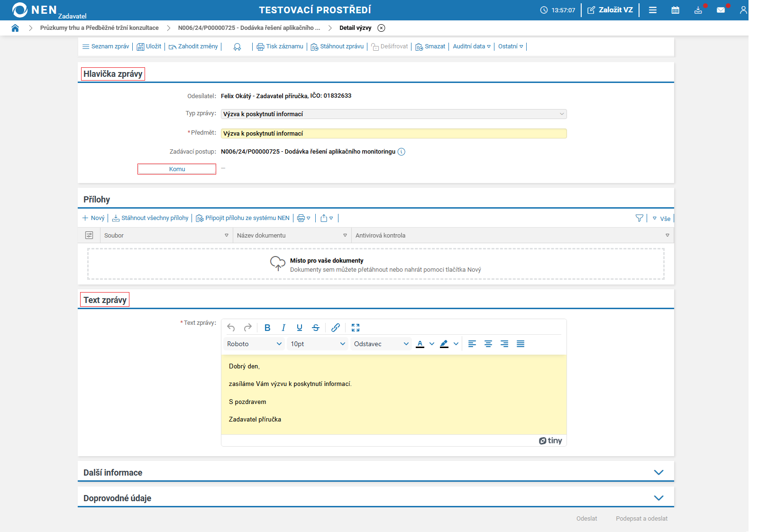
Task: Insert a link using the link icon
Action: (x=335, y=328)
